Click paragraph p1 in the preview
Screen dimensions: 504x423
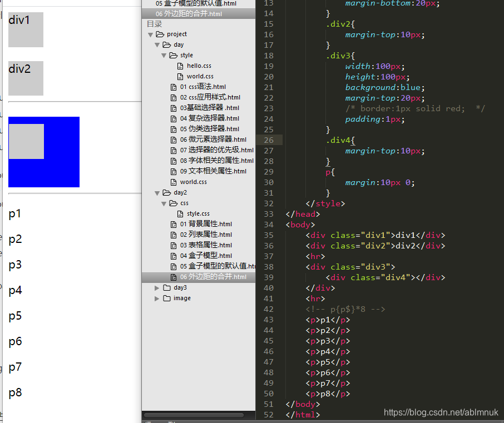pyautogui.click(x=15, y=213)
